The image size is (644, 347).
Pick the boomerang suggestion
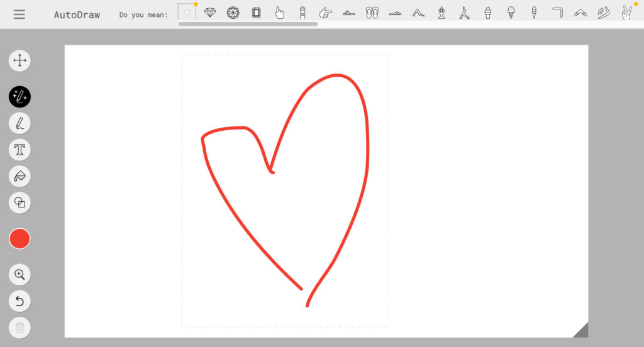coord(580,13)
